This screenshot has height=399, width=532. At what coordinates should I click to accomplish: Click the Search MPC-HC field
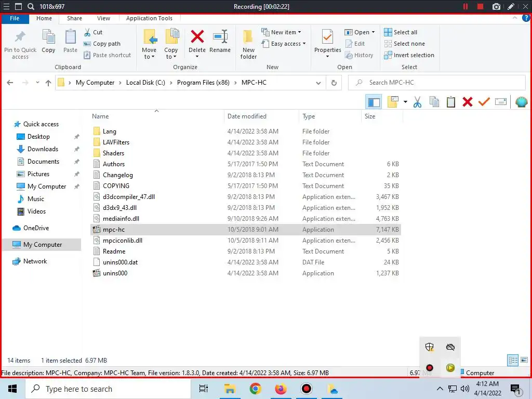pos(437,83)
